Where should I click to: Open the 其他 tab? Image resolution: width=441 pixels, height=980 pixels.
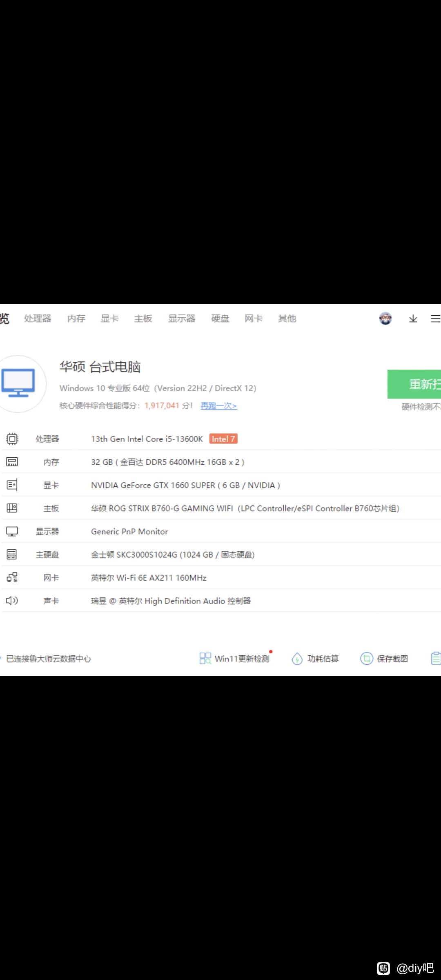(287, 318)
